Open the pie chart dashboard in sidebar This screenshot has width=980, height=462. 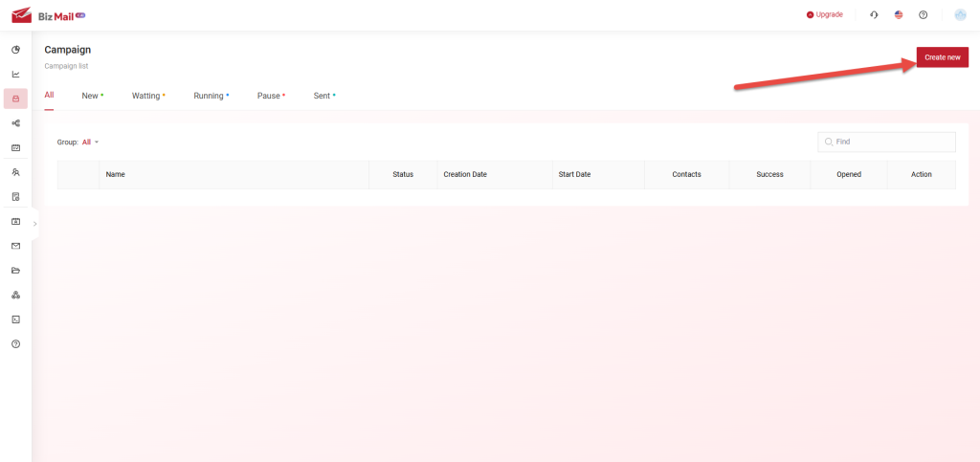(x=15, y=50)
